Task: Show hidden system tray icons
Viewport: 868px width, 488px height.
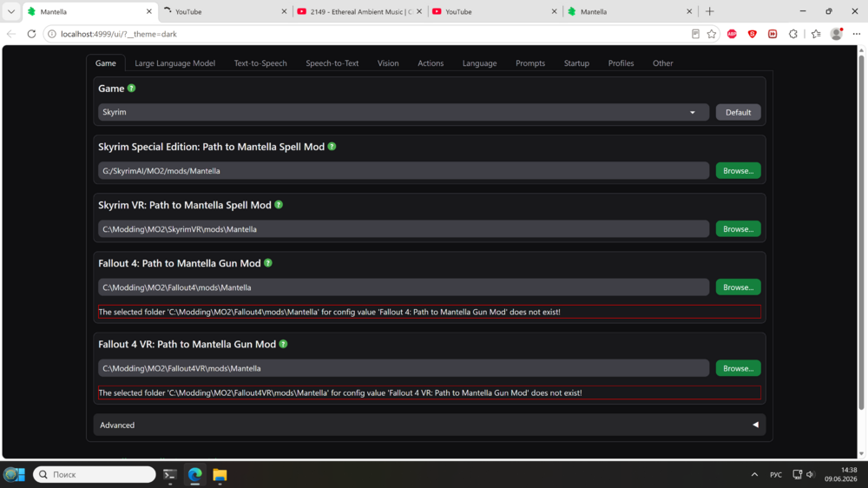Action: [754, 475]
